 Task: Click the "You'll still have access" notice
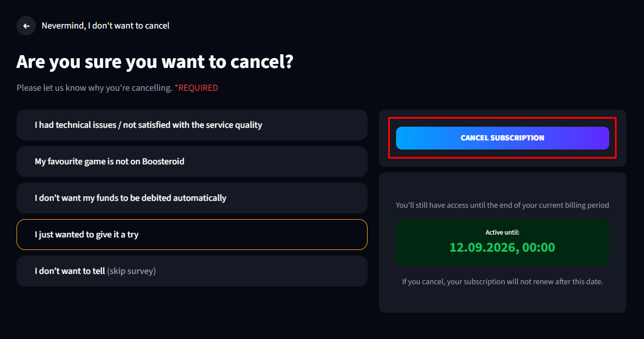(502, 205)
